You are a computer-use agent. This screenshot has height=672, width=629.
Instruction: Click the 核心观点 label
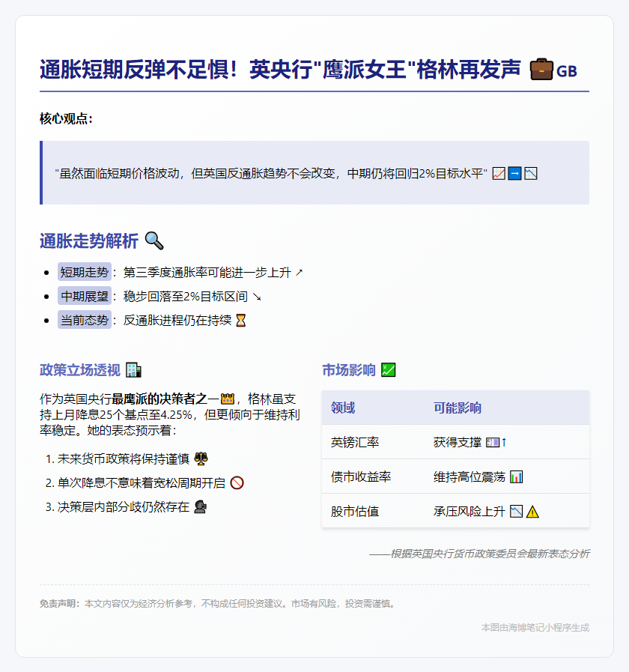coord(66,118)
